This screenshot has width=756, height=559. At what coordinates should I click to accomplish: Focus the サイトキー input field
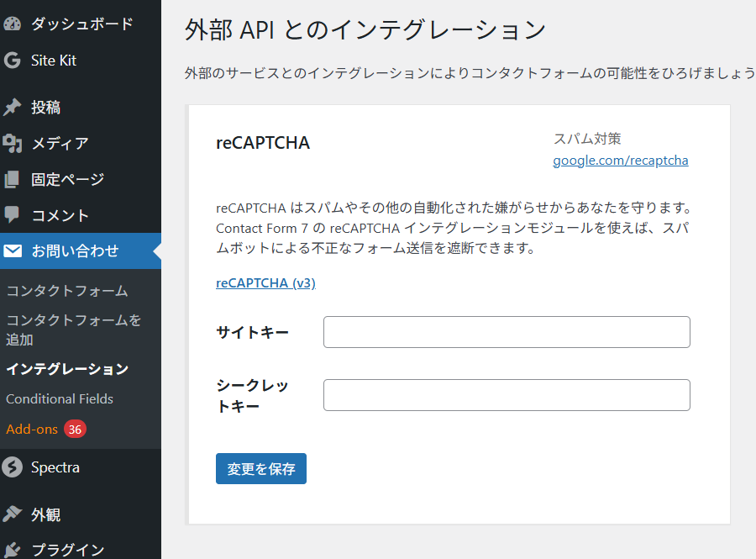[x=506, y=332]
